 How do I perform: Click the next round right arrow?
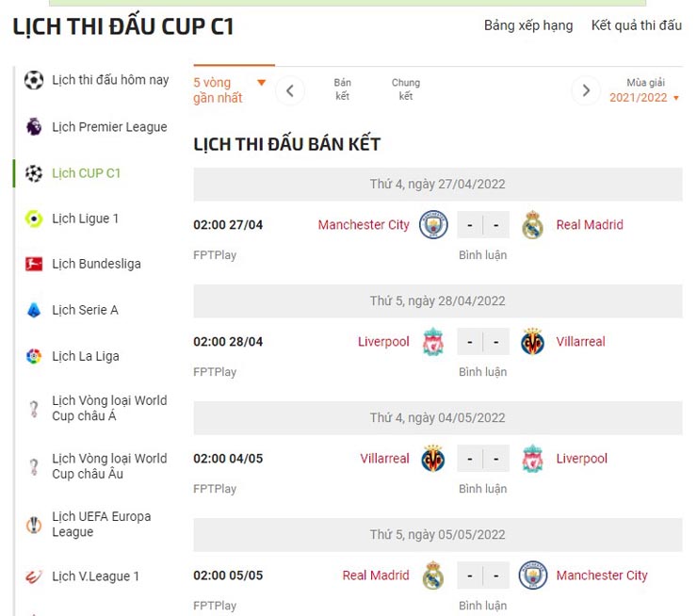pyautogui.click(x=586, y=90)
